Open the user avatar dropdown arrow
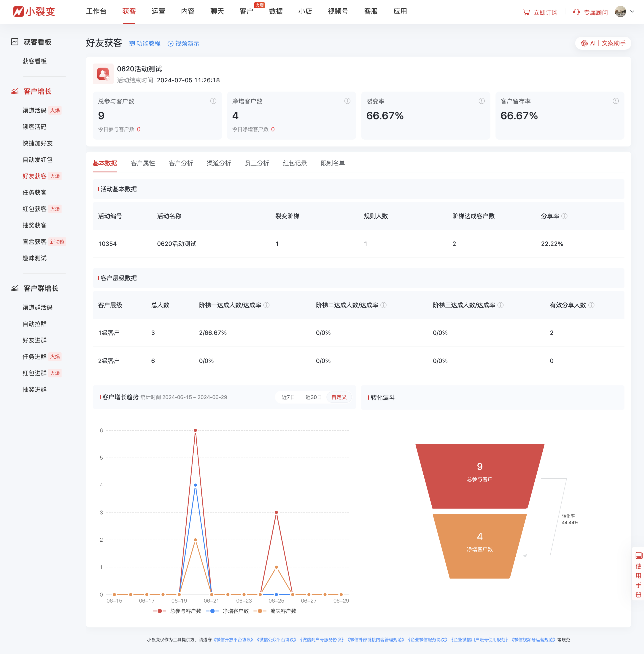The width and height of the screenshot is (644, 654). pyautogui.click(x=632, y=11)
